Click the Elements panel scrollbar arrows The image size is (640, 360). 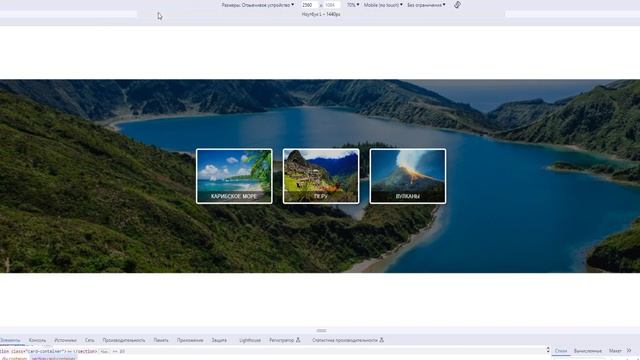548,350
